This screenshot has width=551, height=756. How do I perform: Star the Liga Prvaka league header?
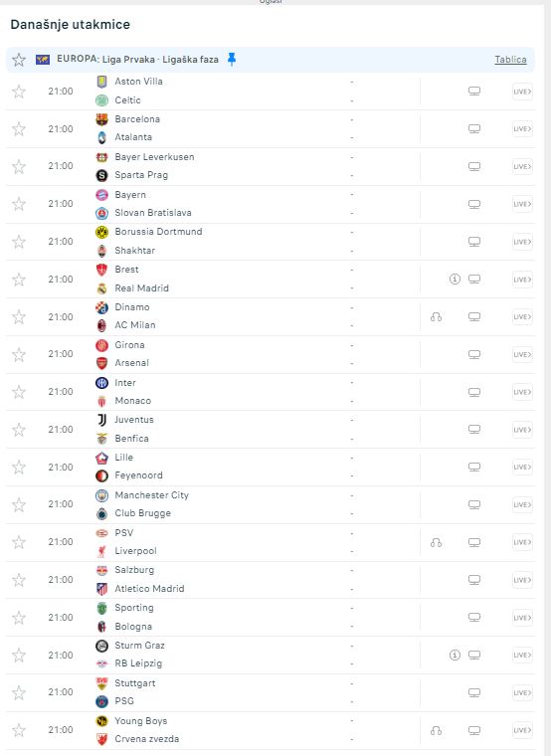tap(19, 60)
